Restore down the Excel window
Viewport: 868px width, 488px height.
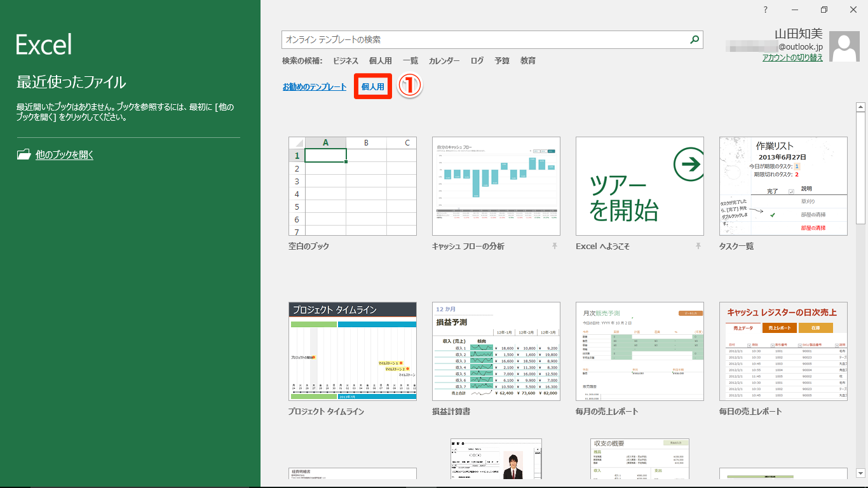(x=824, y=9)
